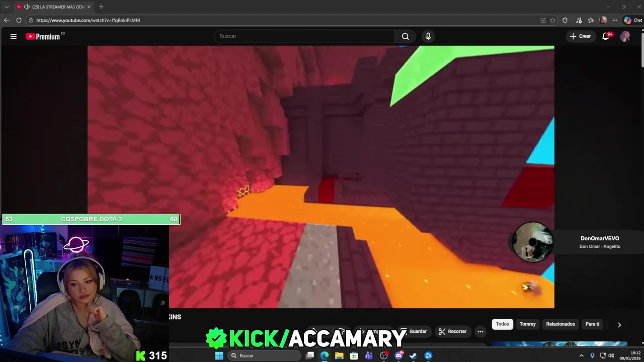The height and width of the screenshot is (362, 644).
Task: Select the Relacionados filter chip
Action: coord(560,324)
